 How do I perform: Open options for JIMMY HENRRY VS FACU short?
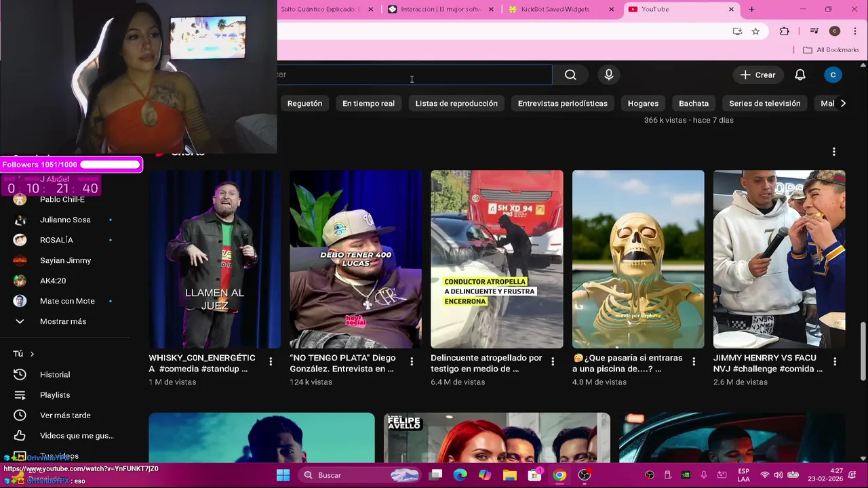835,362
